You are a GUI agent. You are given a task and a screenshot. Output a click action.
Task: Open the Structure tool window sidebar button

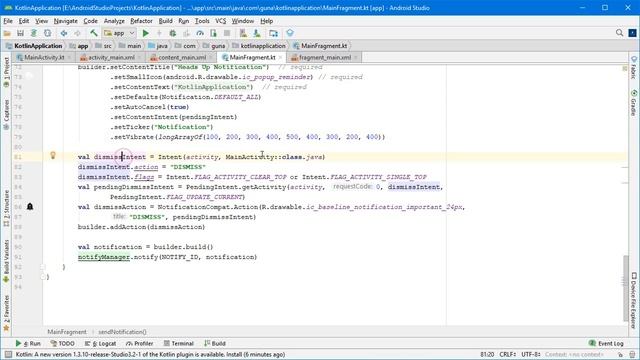(6, 208)
